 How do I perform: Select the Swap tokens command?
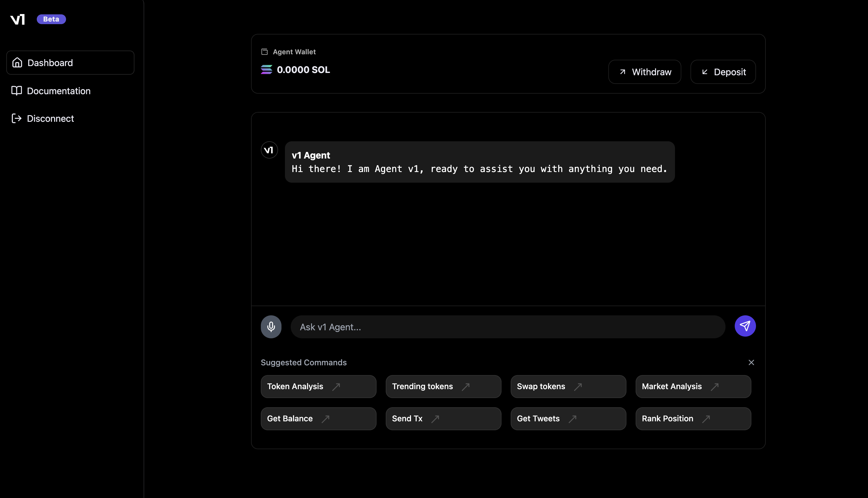coord(568,387)
